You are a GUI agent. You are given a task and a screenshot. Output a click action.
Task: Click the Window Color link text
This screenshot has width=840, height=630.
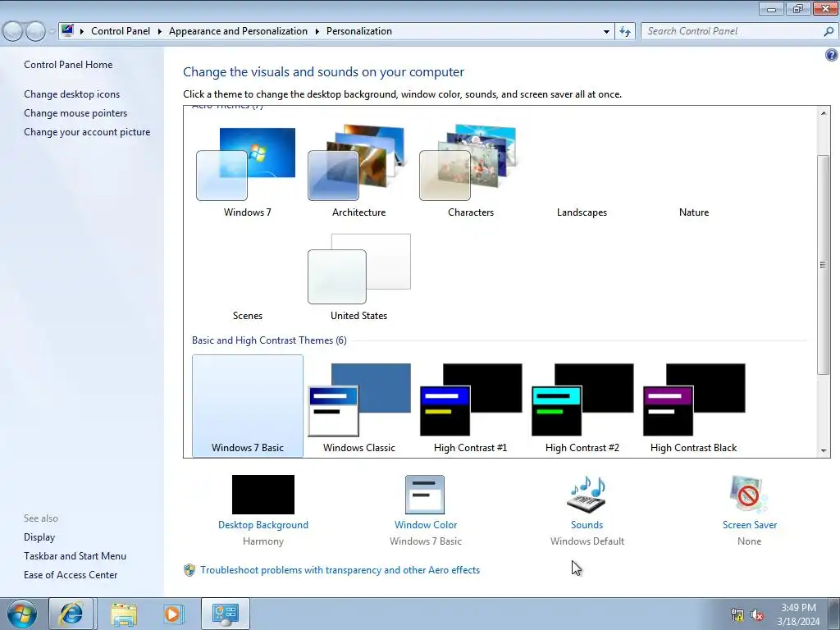(426, 525)
